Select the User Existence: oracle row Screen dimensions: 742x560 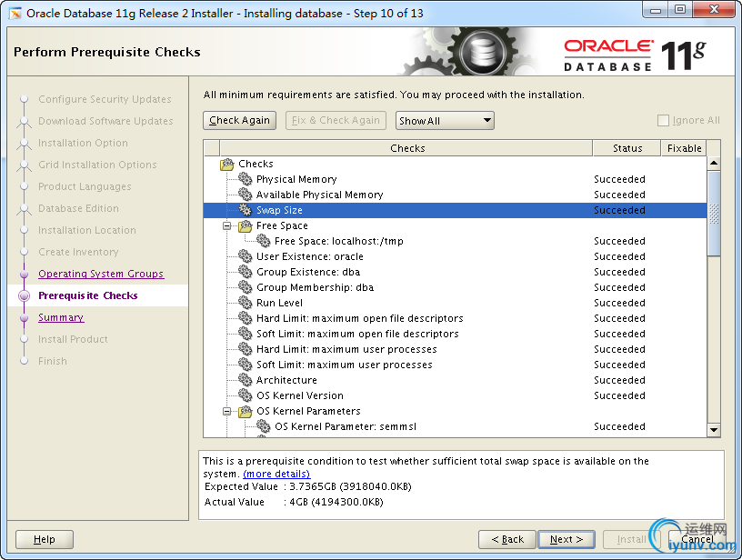456,256
